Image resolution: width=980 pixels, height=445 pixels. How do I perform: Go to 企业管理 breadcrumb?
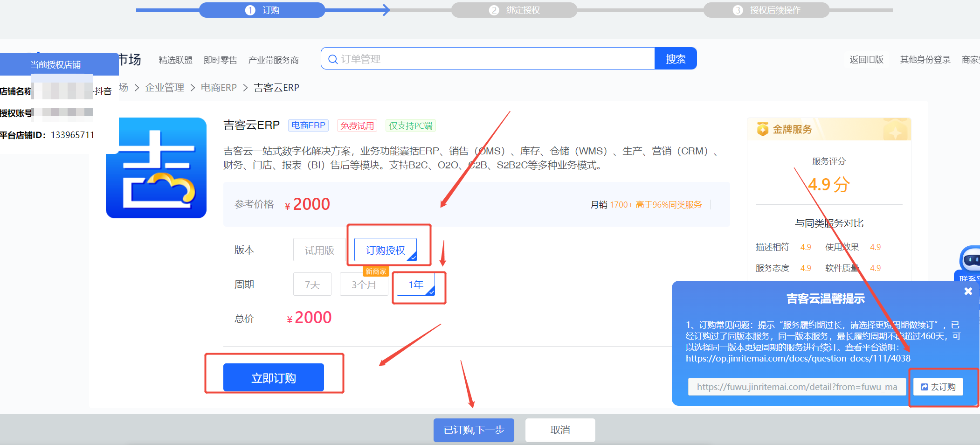pos(165,87)
